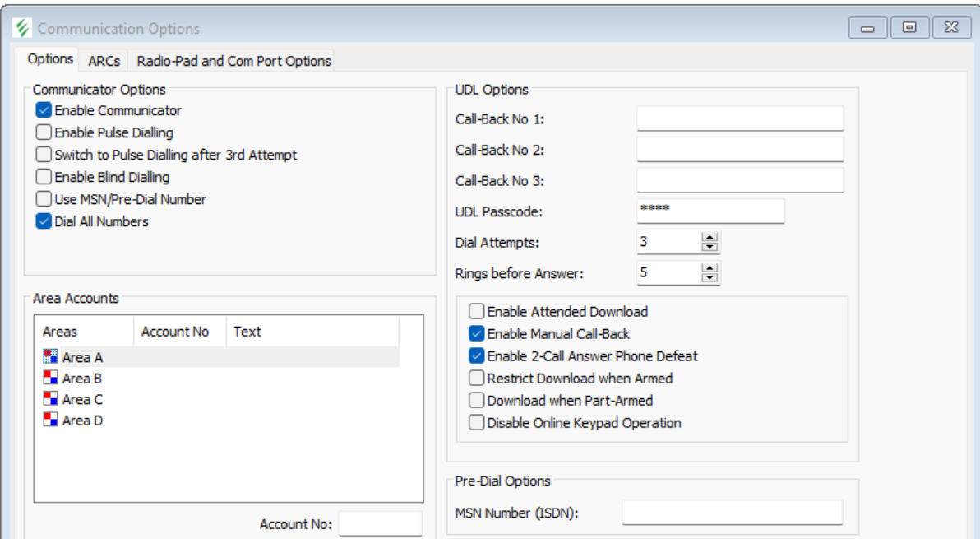
Task: Click the MSN Number (ISDN) input
Action: tap(732, 513)
